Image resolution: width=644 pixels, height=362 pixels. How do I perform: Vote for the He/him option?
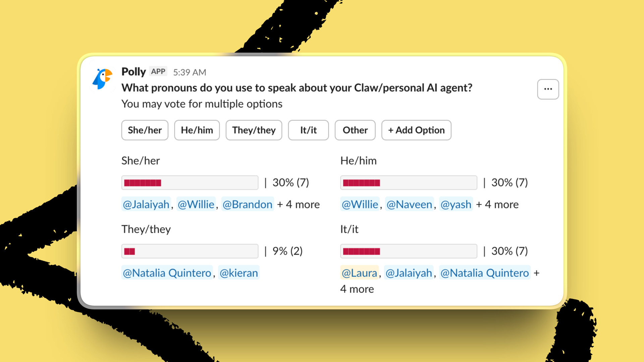pyautogui.click(x=197, y=130)
